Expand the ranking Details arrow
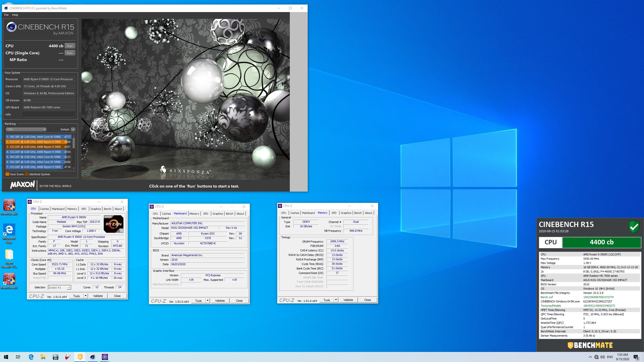This screenshot has width=644, height=362. 73,129
